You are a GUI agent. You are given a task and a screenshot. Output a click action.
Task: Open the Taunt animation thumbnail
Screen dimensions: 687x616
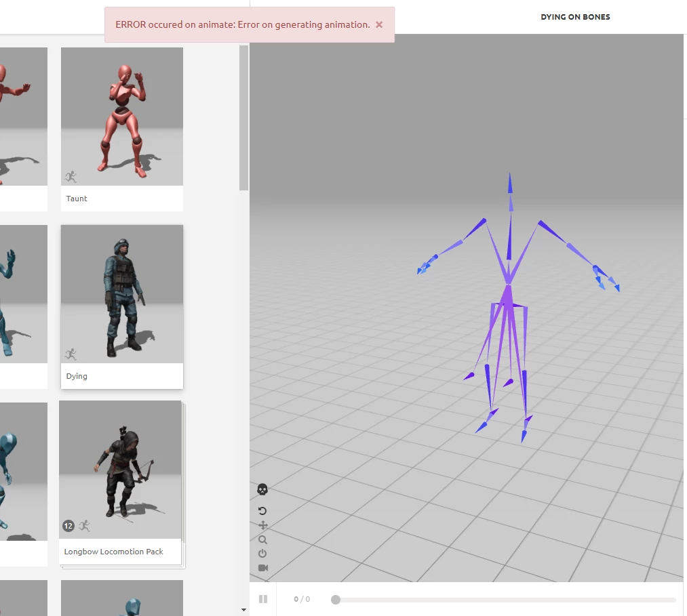tap(122, 117)
